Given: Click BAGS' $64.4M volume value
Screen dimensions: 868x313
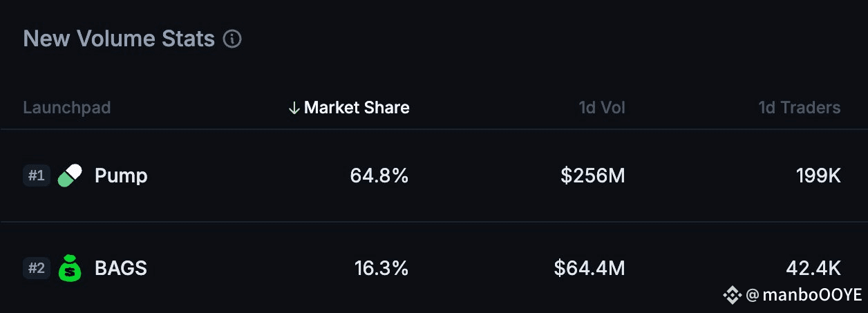Looking at the screenshot, I should (589, 268).
